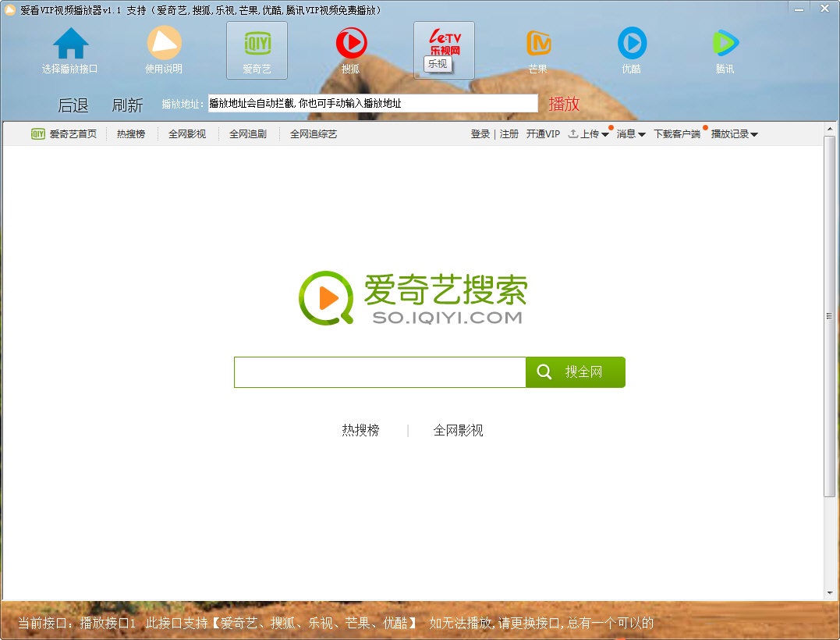This screenshot has width=840, height=640.
Task: Open 热搜榜 tab in top navigation
Action: click(x=131, y=134)
